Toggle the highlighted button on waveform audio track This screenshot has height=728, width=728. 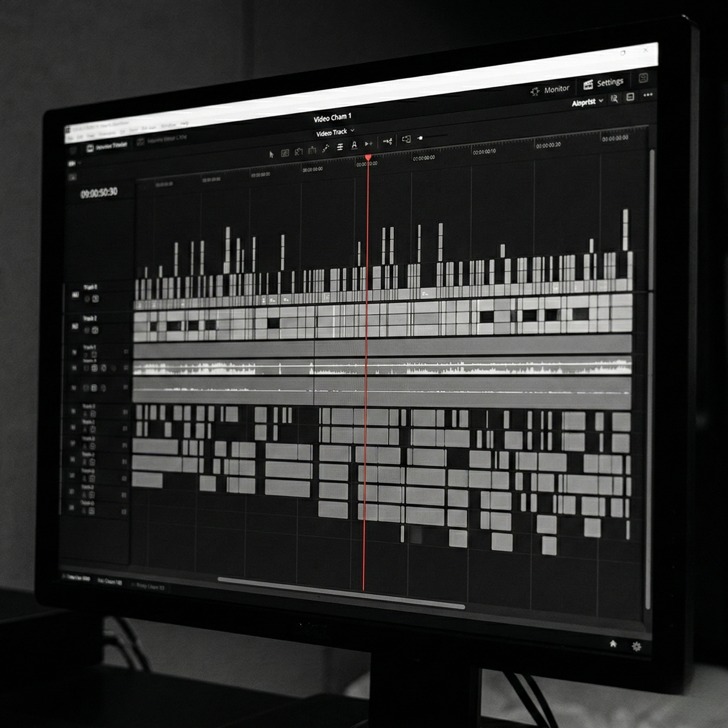tap(94, 368)
